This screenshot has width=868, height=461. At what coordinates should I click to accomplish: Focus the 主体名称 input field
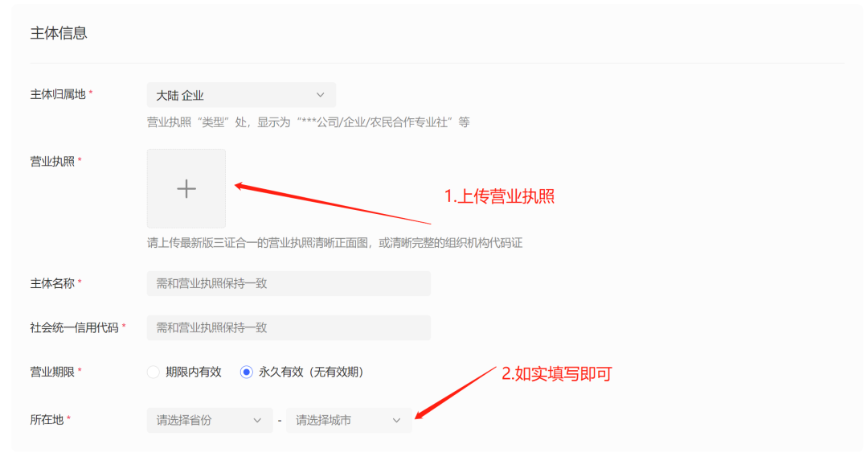(x=289, y=284)
